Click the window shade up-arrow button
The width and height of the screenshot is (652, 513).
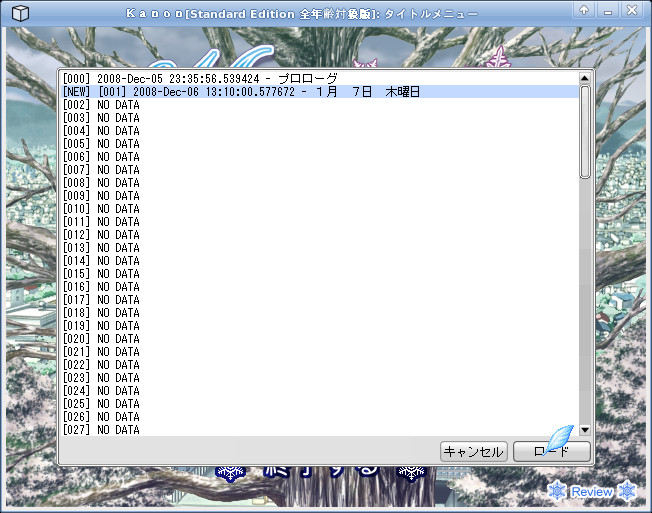click(584, 10)
